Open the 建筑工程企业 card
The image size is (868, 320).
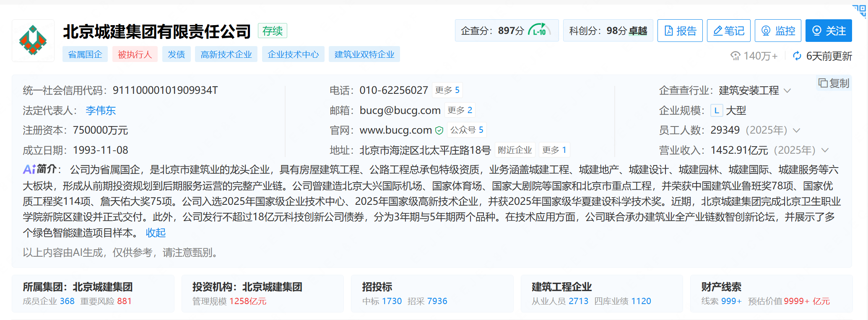602,294
